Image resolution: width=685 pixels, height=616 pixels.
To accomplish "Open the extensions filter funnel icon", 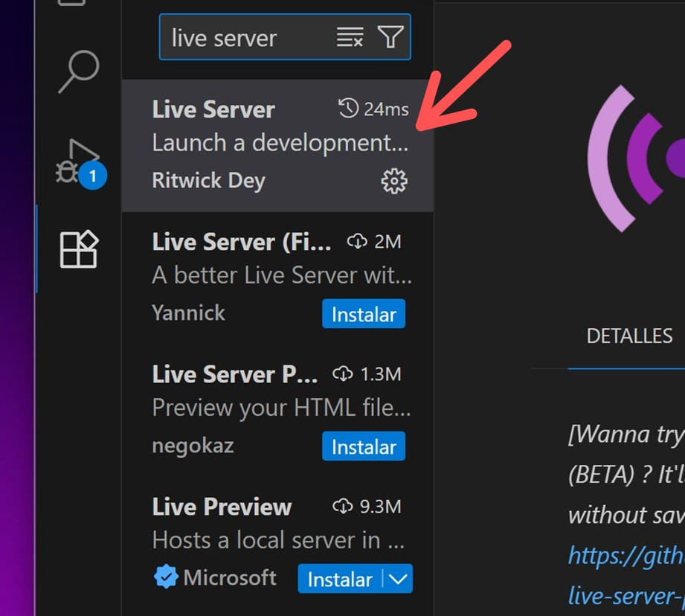I will 390,36.
